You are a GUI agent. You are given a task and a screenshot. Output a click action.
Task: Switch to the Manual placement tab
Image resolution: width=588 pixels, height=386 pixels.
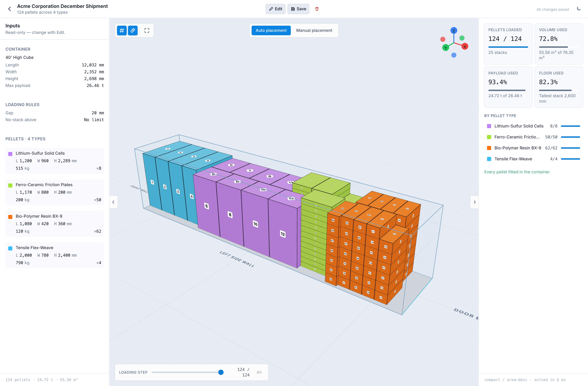coord(314,30)
